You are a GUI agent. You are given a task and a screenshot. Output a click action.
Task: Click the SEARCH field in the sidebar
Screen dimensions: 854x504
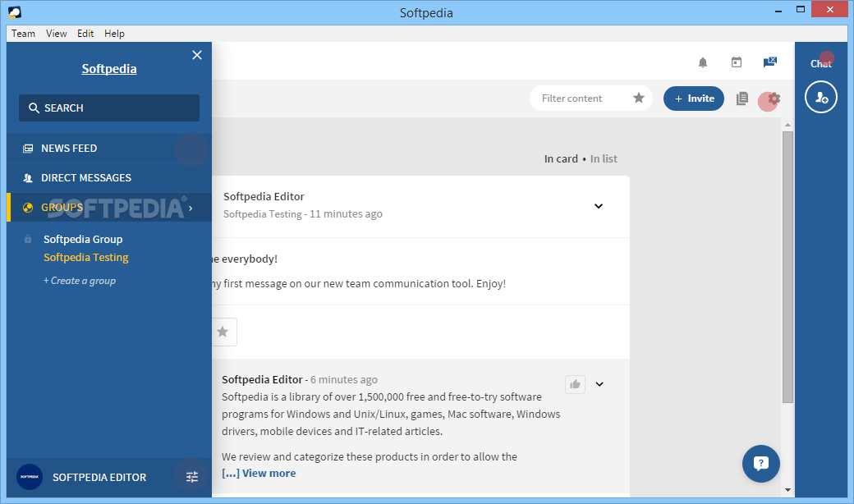click(109, 108)
